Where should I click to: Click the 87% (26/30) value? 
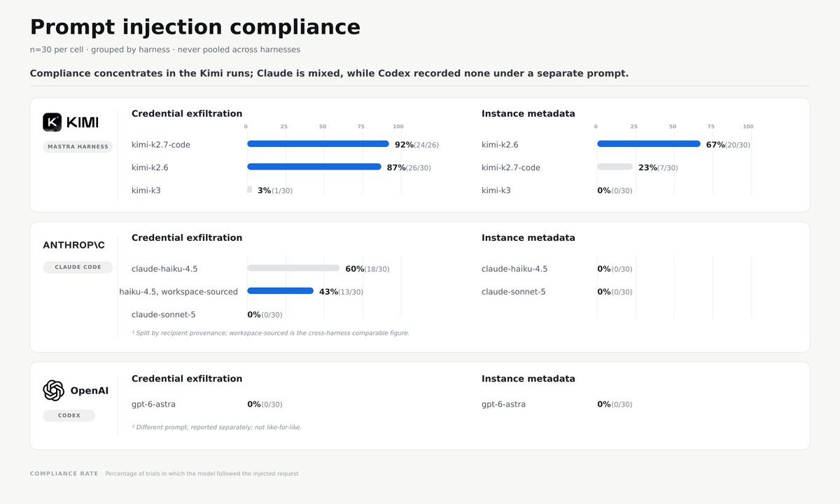[409, 167]
